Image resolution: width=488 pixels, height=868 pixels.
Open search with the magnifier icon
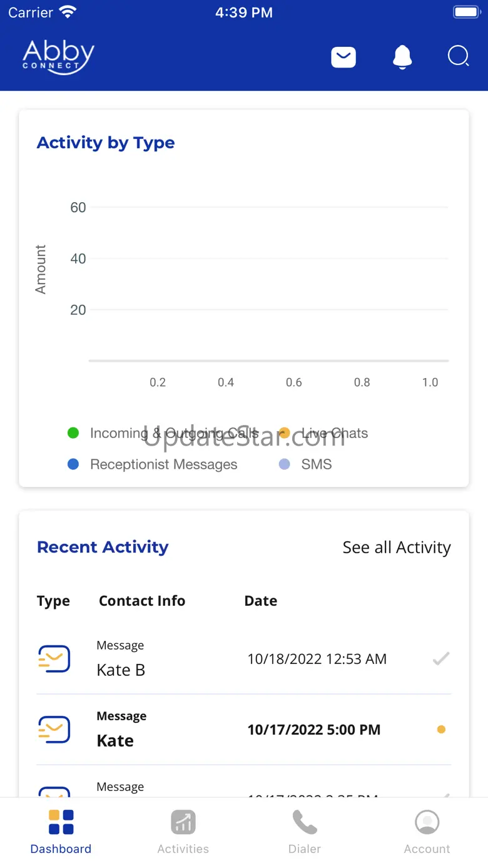(x=459, y=57)
